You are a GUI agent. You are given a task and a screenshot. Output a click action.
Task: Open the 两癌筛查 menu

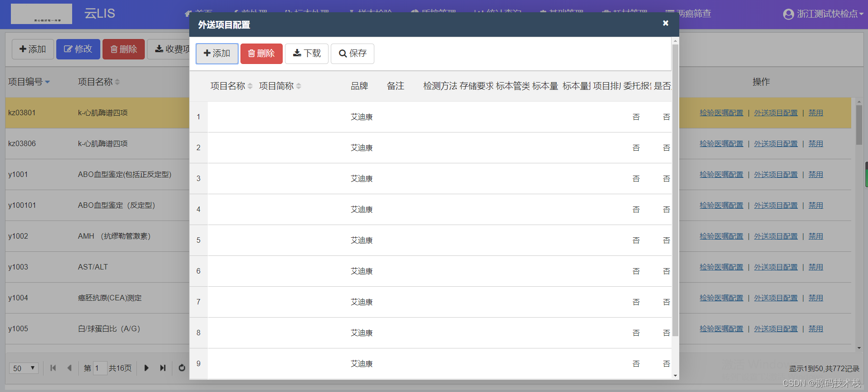pyautogui.click(x=689, y=14)
